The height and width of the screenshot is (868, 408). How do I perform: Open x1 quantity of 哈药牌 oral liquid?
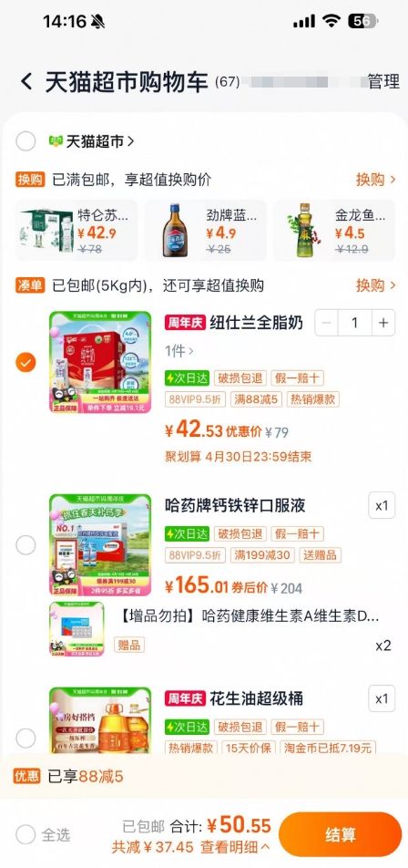(382, 505)
